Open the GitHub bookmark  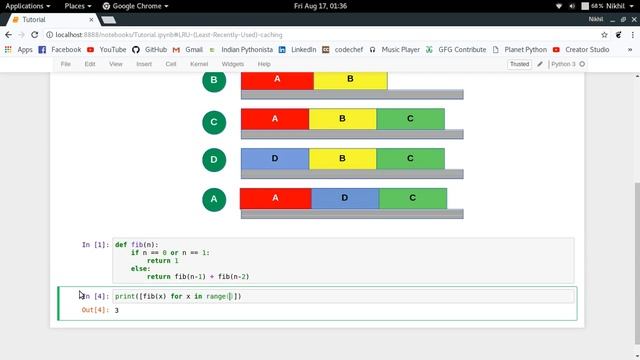point(149,49)
